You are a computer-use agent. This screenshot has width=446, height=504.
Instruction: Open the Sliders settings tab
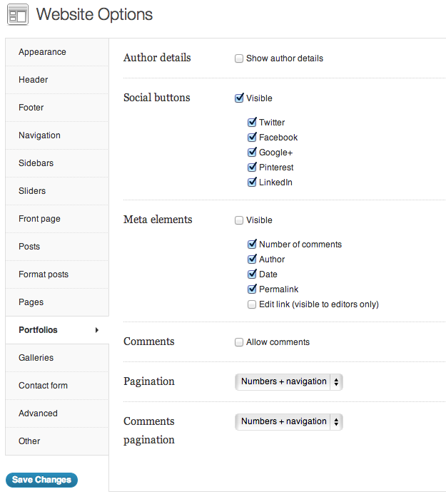[x=32, y=191]
